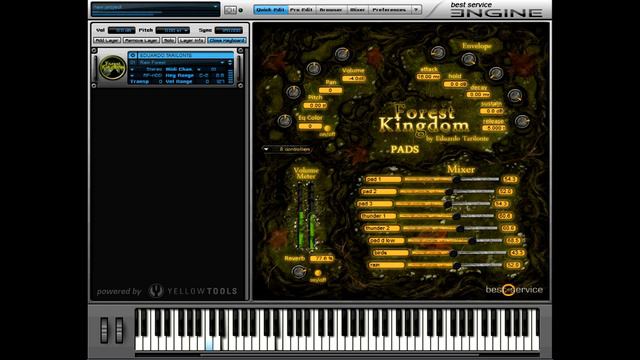Click the Sync value field
Image resolution: width=640 pixels, height=360 pixels.
[x=229, y=31]
